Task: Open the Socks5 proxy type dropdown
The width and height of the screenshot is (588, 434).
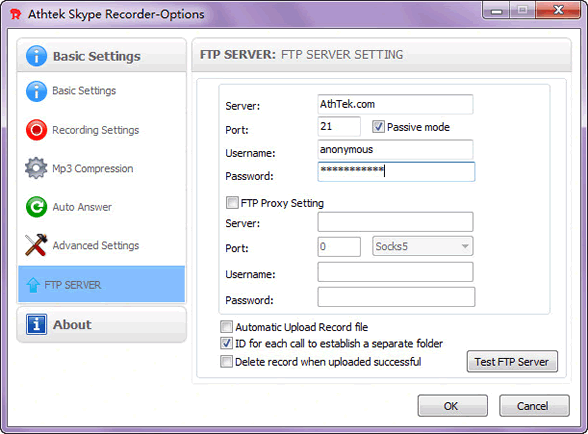Action: 423,246
